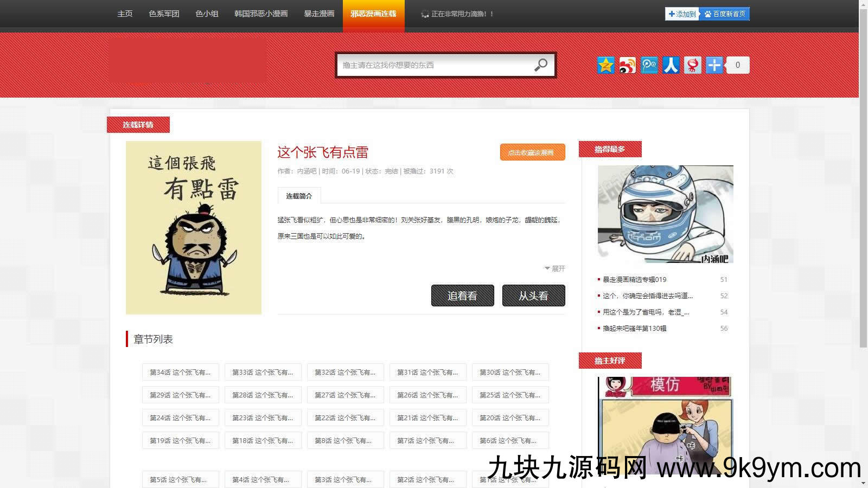The height and width of the screenshot is (488, 868).
Task: Click the 追着看 button
Action: (x=462, y=296)
